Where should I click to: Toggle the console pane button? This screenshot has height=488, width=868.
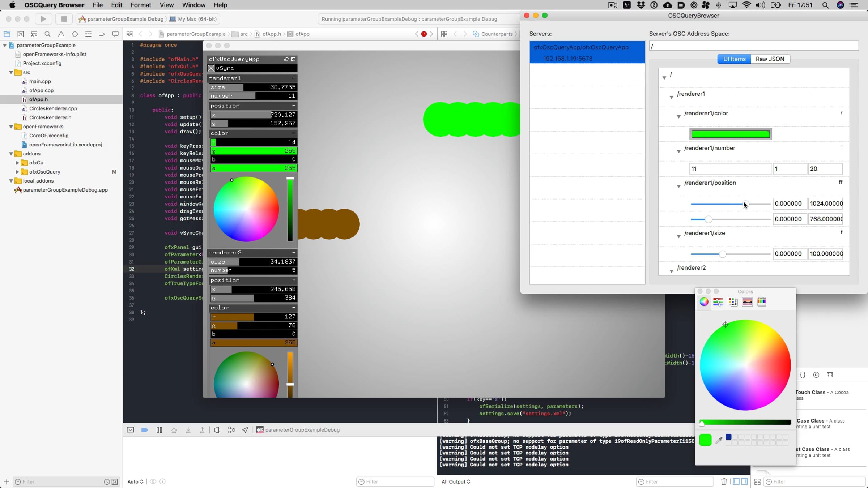[x=744, y=481]
